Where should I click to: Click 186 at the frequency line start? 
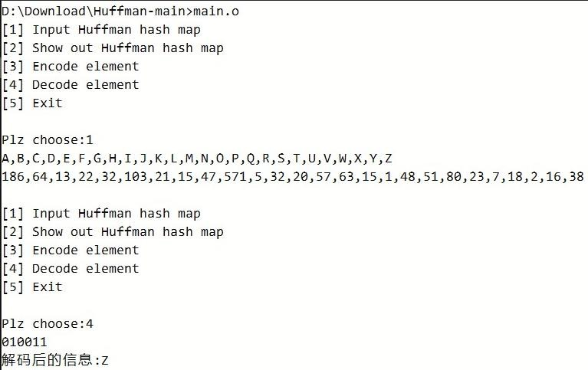pos(13,177)
